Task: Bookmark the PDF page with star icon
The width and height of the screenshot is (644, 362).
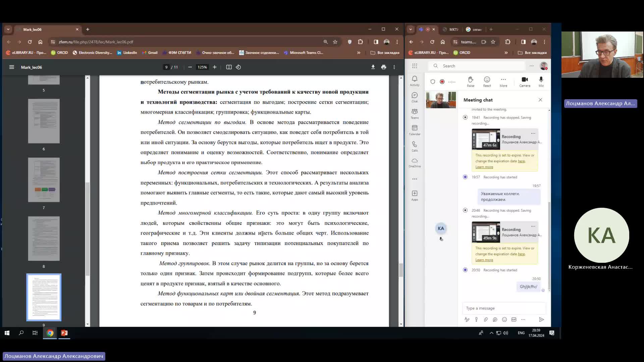Action: (x=335, y=42)
